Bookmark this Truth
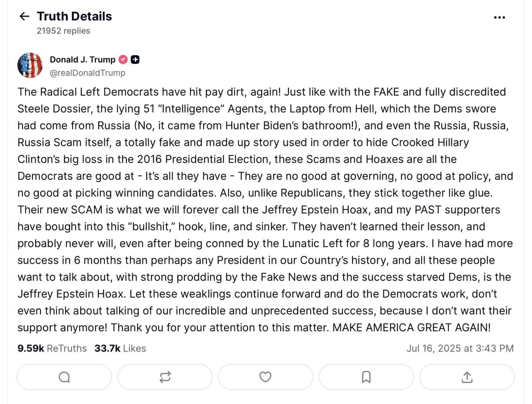The image size is (532, 404). click(366, 377)
